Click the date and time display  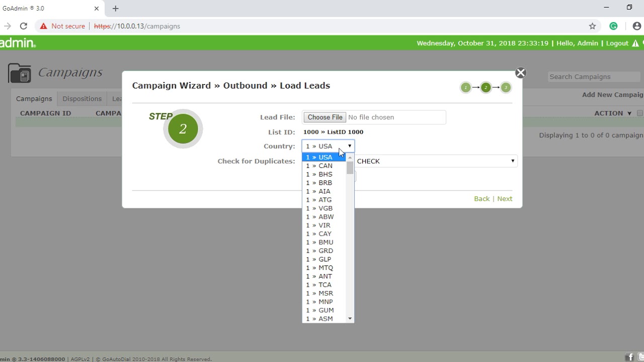point(482,43)
